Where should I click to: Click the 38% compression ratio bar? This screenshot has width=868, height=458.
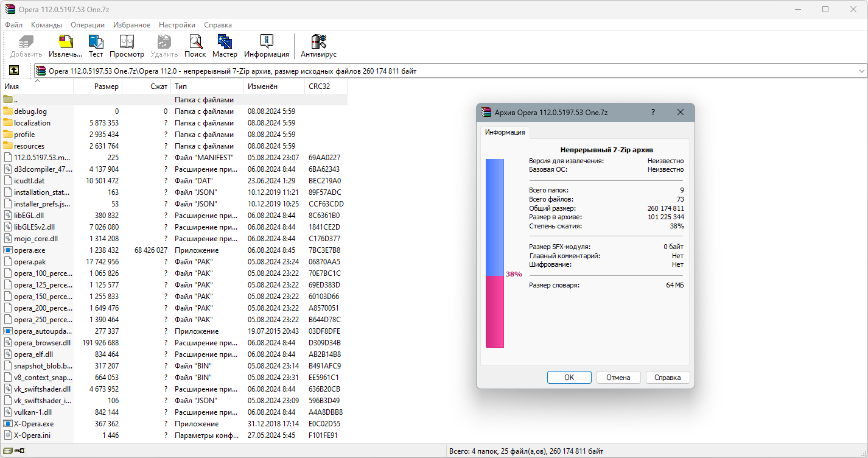point(495,253)
